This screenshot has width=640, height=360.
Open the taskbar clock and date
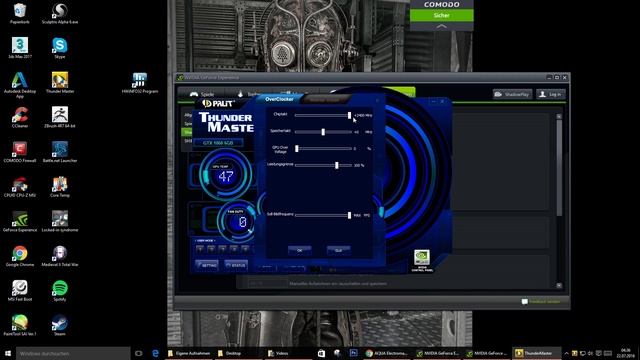pos(626,353)
